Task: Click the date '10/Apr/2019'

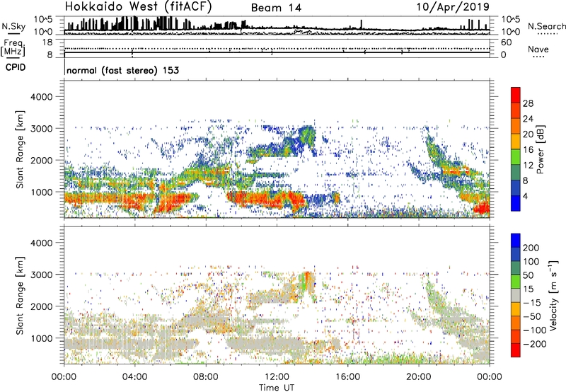Action: point(453,7)
